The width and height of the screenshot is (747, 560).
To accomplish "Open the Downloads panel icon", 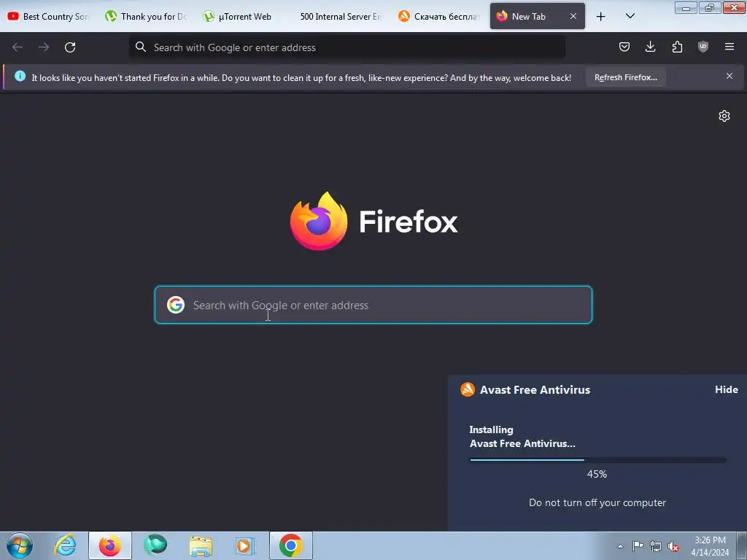I will point(650,47).
